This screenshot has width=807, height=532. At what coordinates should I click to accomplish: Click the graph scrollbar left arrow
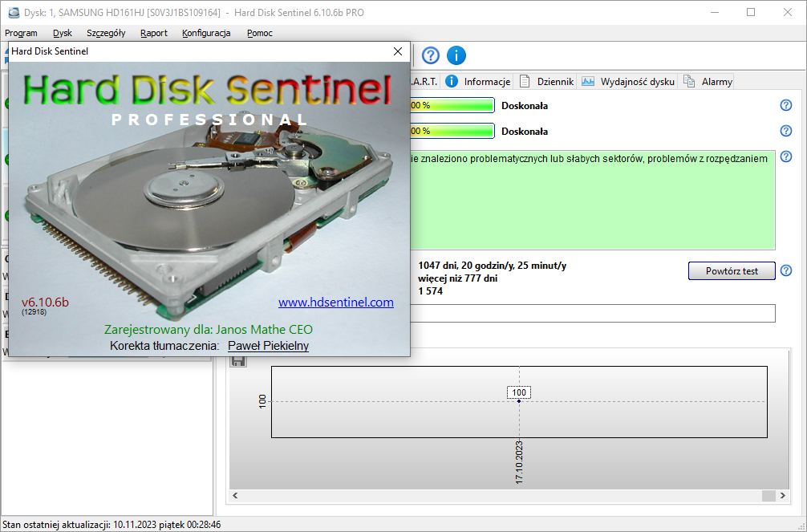235,495
